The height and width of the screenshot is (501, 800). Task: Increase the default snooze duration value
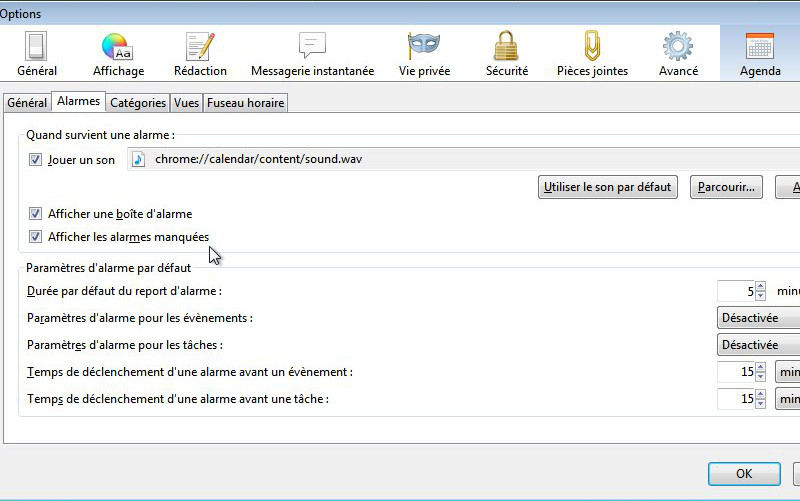(761, 286)
